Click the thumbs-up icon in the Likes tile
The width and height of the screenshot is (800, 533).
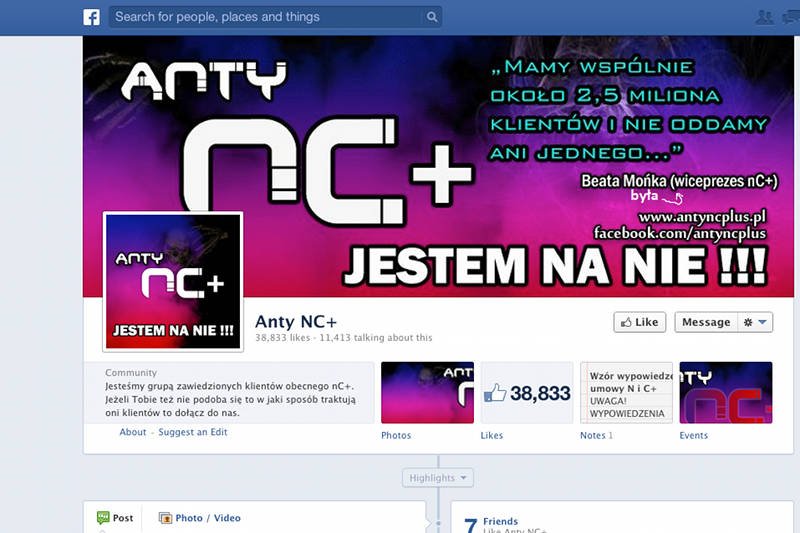[495, 393]
